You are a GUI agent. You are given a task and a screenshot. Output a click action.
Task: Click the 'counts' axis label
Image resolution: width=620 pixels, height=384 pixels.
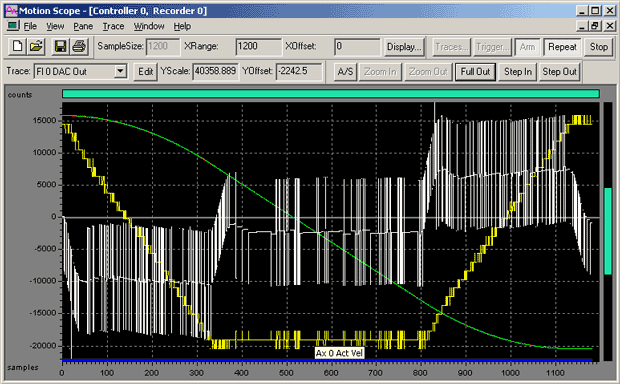coord(20,95)
